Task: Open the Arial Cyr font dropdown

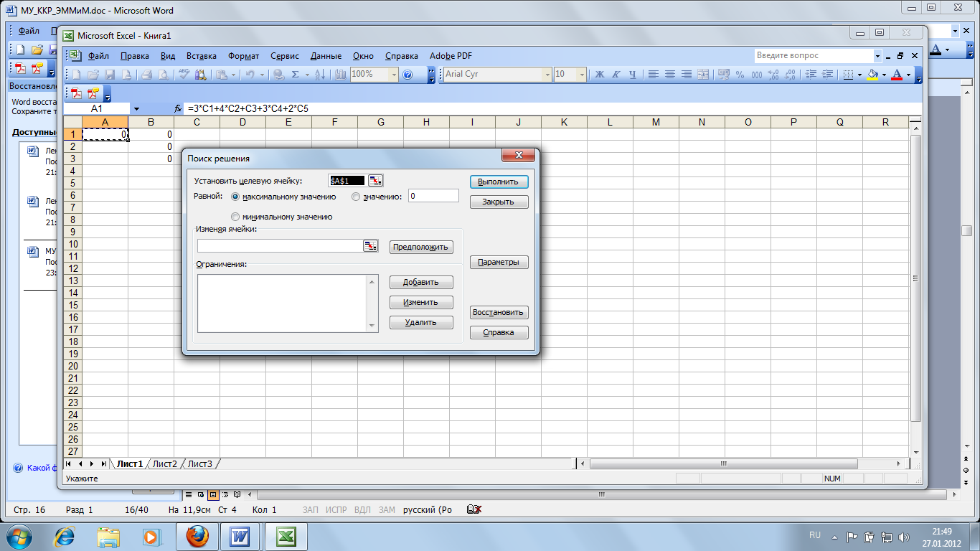Action: 547,74
